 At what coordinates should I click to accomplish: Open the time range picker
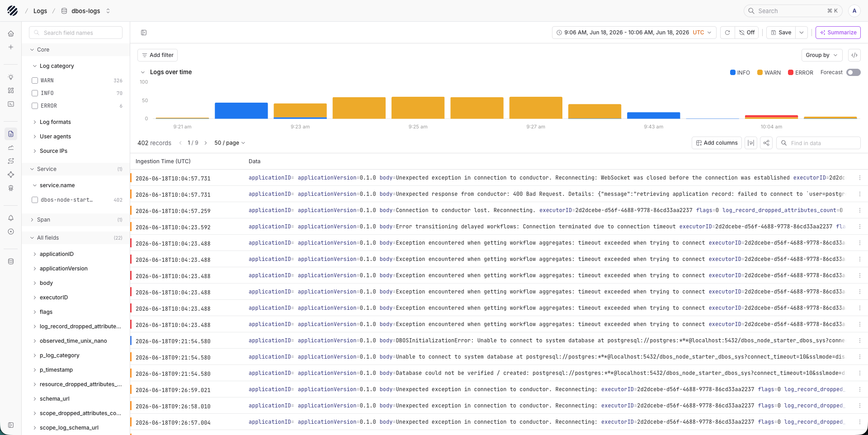pyautogui.click(x=634, y=33)
